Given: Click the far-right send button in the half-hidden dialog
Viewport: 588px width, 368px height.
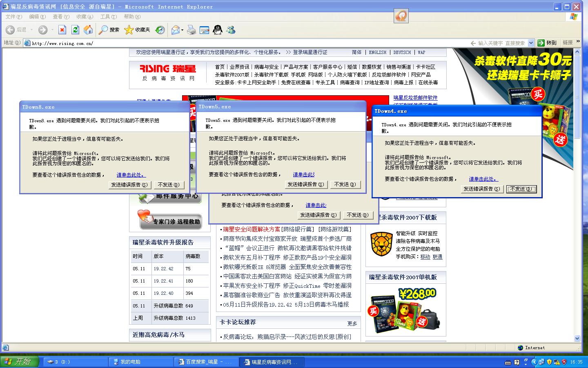Looking at the screenshot, I should [358, 215].
